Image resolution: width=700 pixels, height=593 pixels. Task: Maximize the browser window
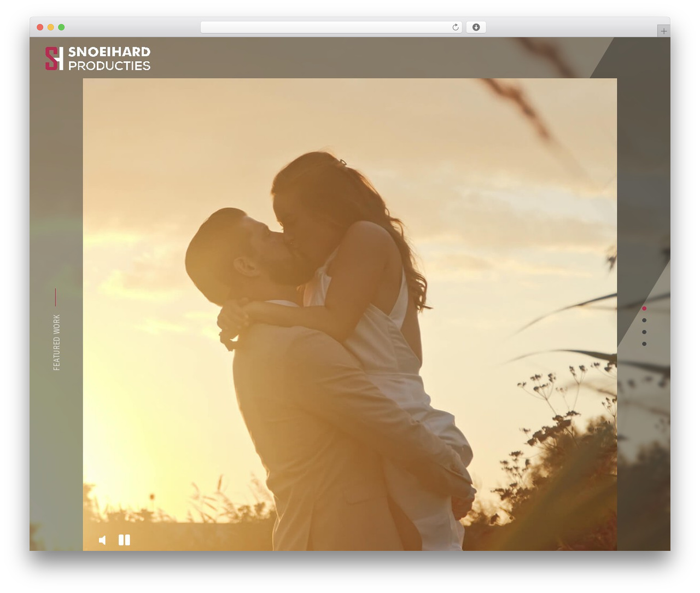(x=61, y=27)
